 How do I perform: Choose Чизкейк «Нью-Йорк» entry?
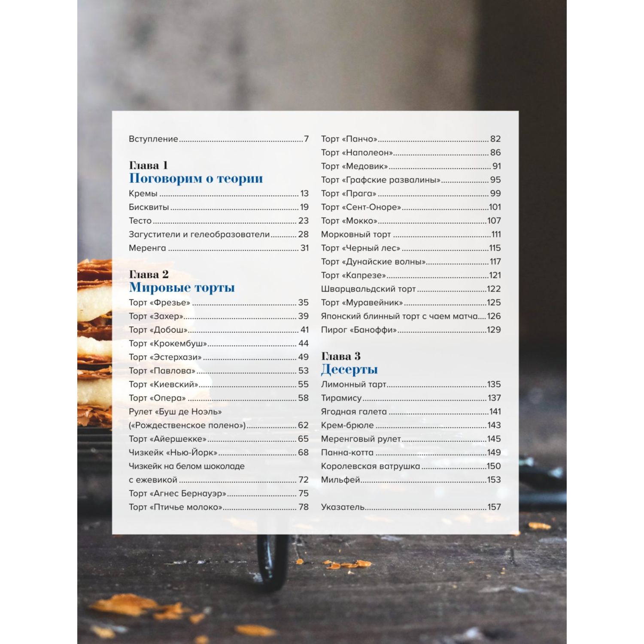coord(219,453)
